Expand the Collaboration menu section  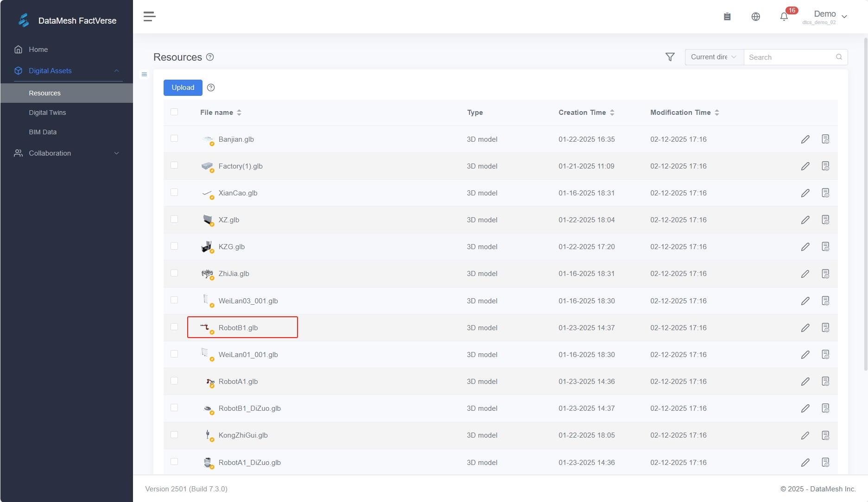pyautogui.click(x=67, y=153)
